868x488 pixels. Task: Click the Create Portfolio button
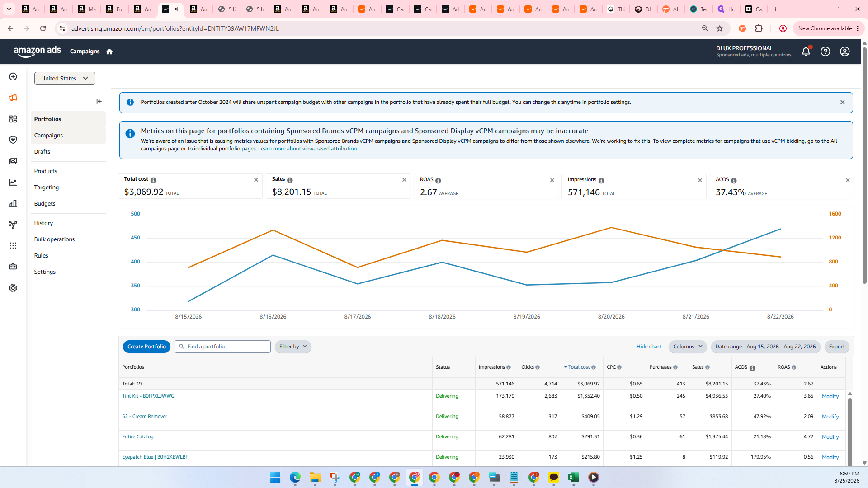click(x=146, y=347)
